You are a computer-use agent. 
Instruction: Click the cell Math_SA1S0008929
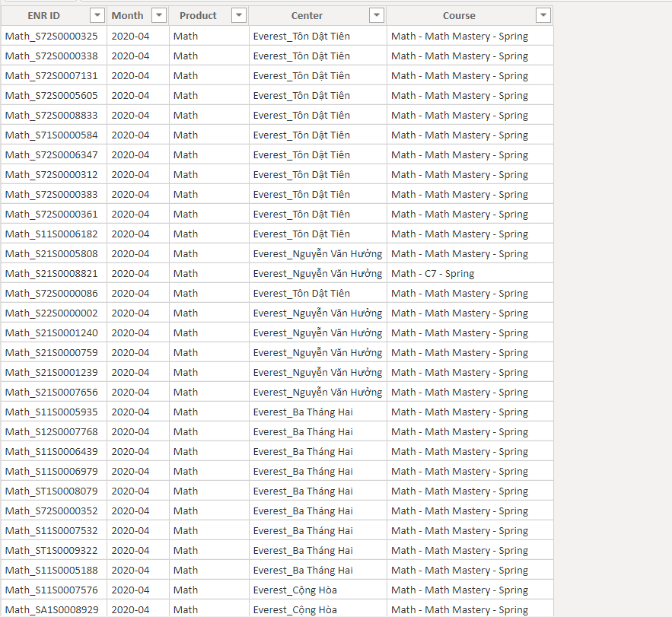(x=54, y=609)
